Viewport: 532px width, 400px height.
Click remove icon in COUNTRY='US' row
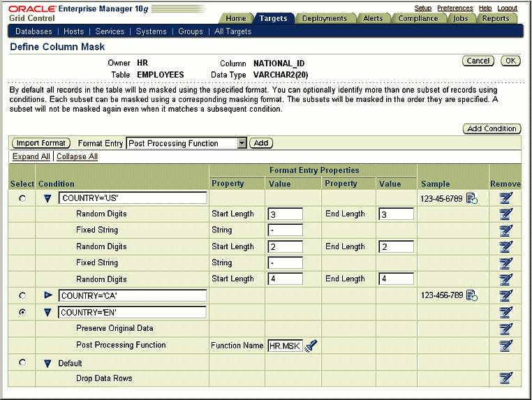(505, 198)
